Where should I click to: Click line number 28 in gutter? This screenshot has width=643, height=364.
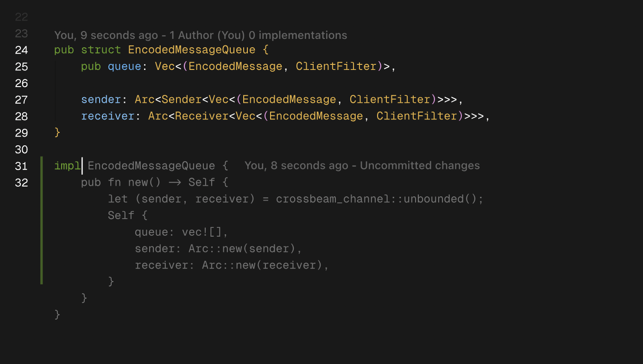tap(21, 116)
